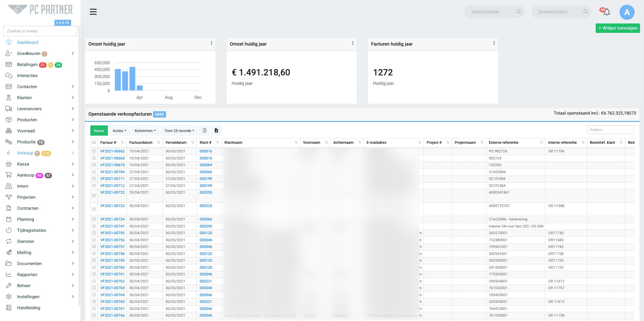Sort by Factuur # column arrows
Viewport: 644px width, 321px height.
122,142
